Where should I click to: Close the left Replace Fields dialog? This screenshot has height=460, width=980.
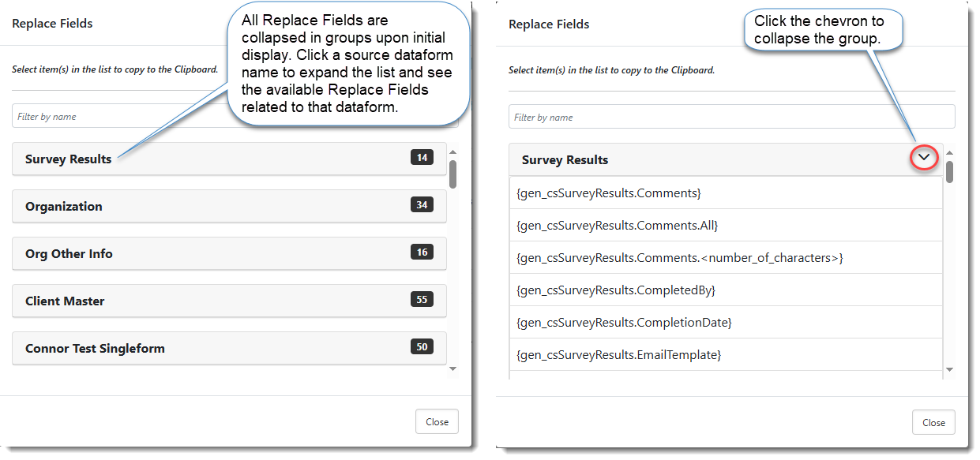[437, 421]
